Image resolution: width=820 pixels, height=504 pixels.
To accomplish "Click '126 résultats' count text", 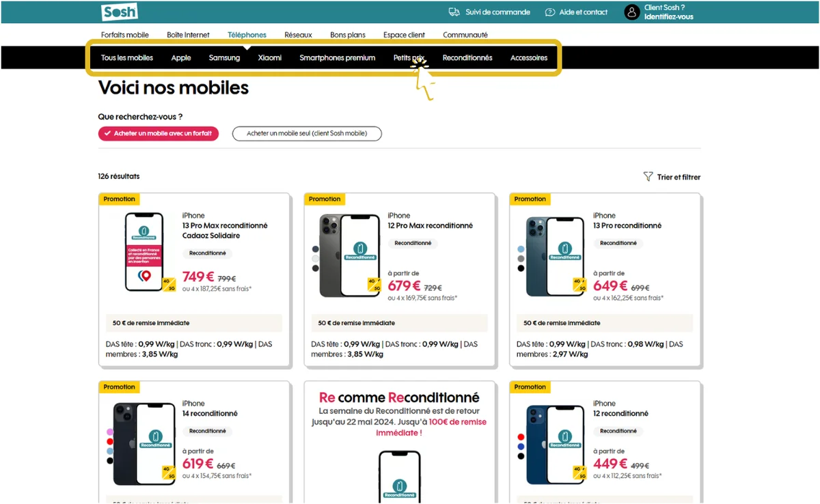I will (119, 176).
